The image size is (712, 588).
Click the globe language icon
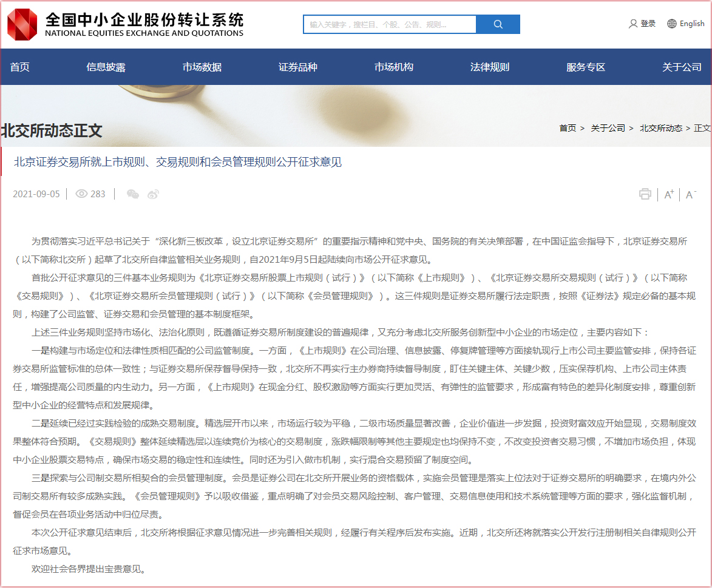(x=671, y=24)
